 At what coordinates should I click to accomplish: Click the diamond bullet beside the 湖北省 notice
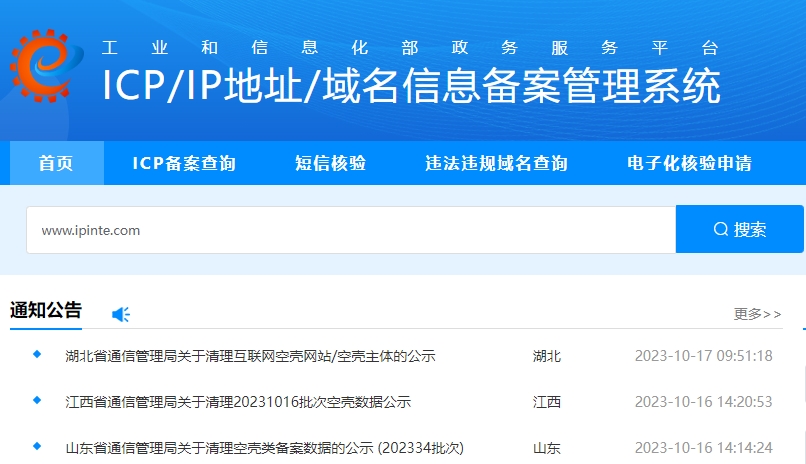pyautogui.click(x=37, y=354)
